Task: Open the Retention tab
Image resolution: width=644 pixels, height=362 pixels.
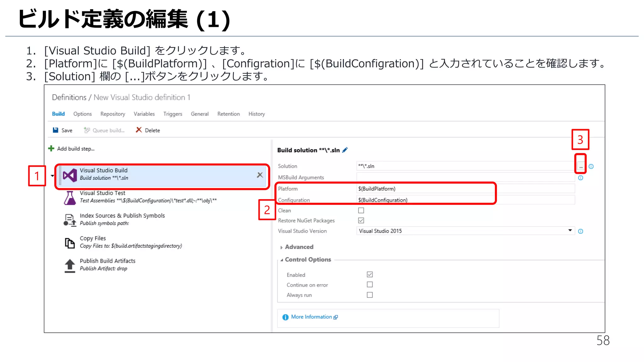Action: click(229, 114)
